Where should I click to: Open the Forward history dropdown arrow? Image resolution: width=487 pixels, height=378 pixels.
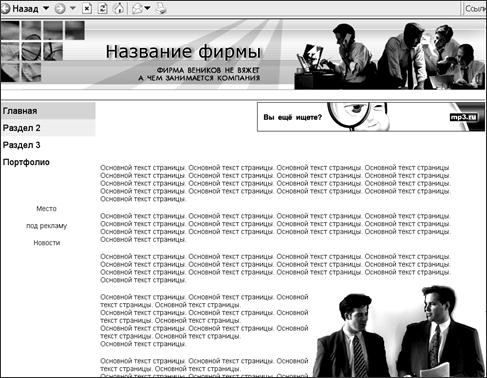click(x=73, y=8)
